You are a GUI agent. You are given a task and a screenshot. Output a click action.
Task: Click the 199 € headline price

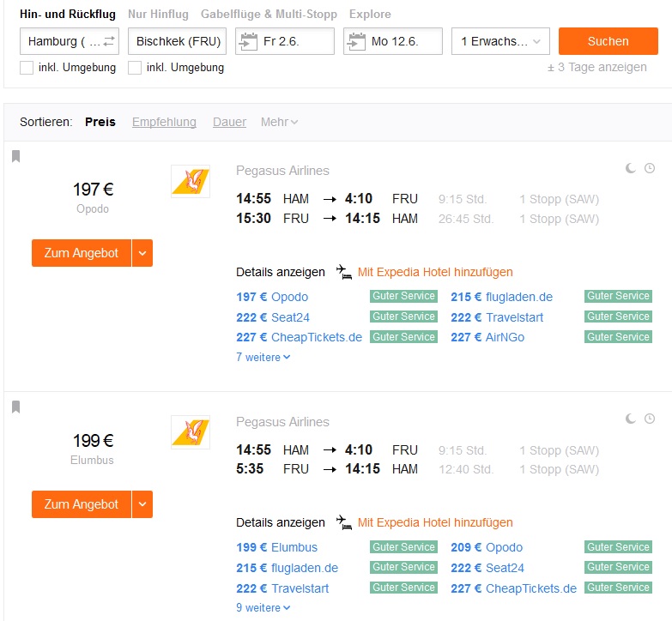[93, 440]
